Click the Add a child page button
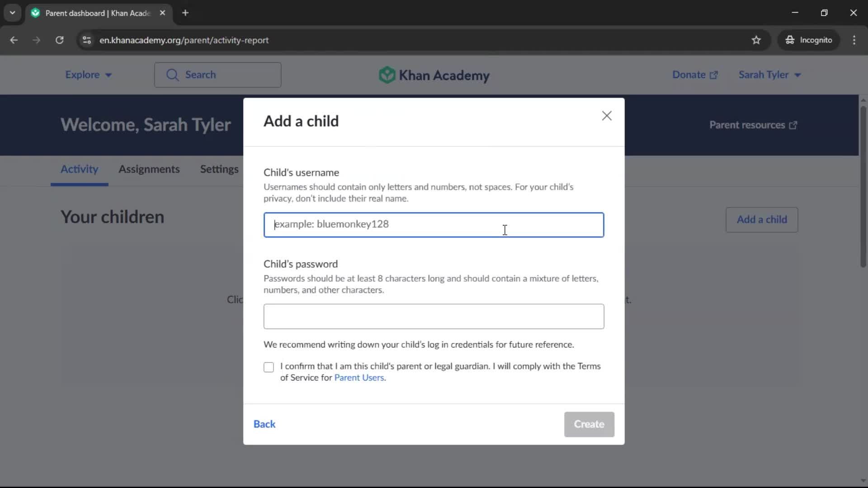 point(762,220)
